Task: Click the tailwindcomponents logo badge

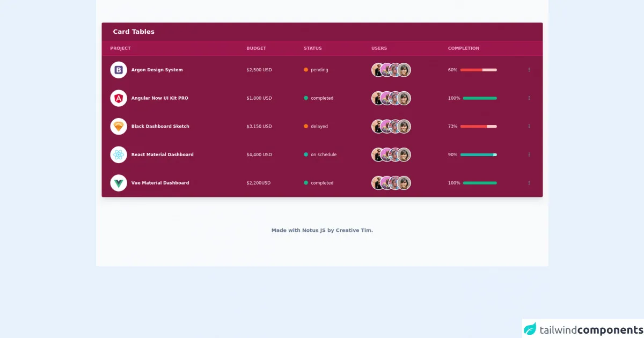Action: [583, 329]
